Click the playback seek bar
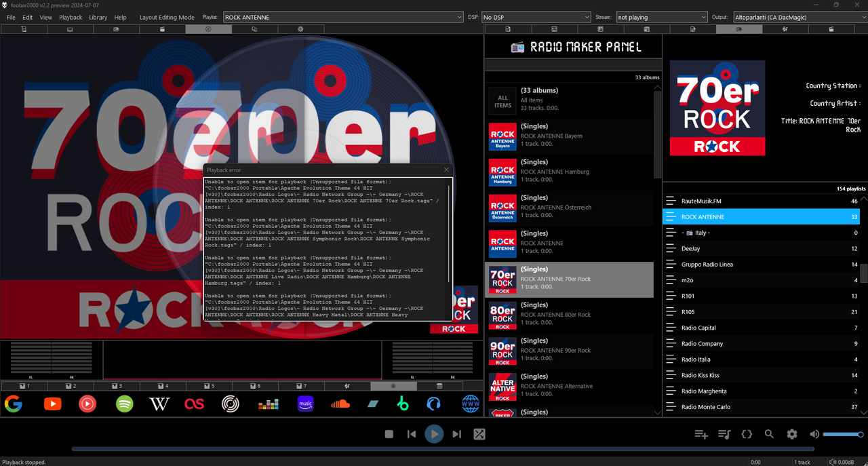868x466 pixels. (443, 448)
